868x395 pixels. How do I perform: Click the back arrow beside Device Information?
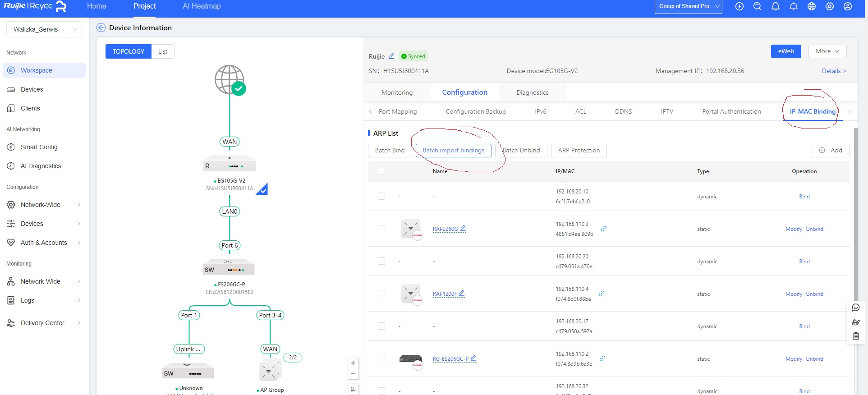click(x=101, y=28)
